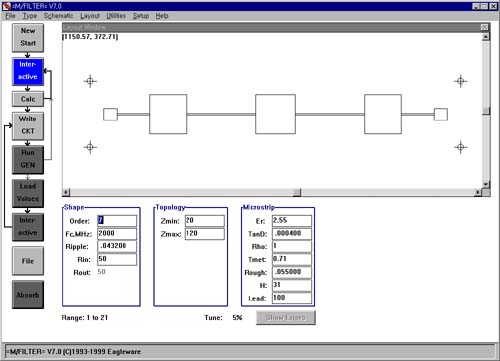Click the Order input field
The image size is (500, 361).
point(117,221)
